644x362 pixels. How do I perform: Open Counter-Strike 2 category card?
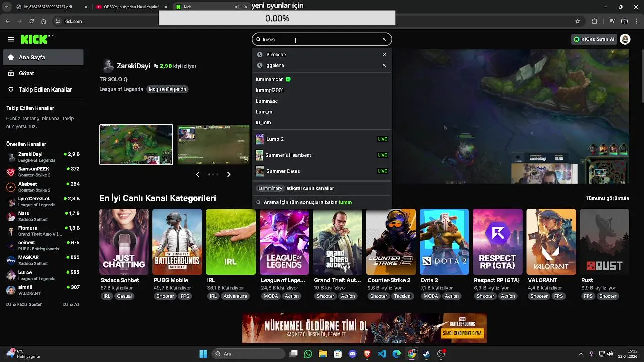(391, 242)
